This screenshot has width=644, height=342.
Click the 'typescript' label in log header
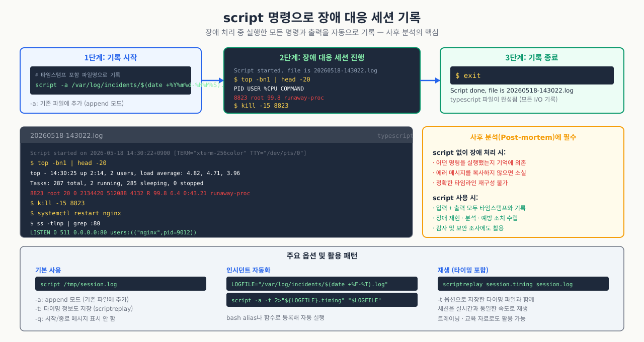(395, 136)
